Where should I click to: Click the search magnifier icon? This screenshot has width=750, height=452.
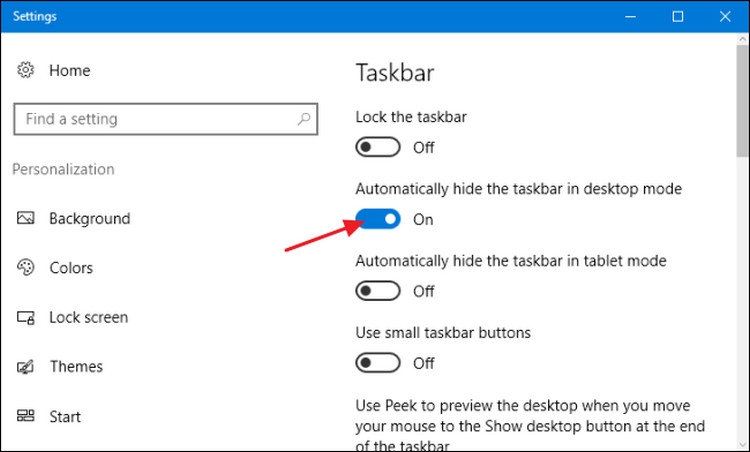pos(304,119)
